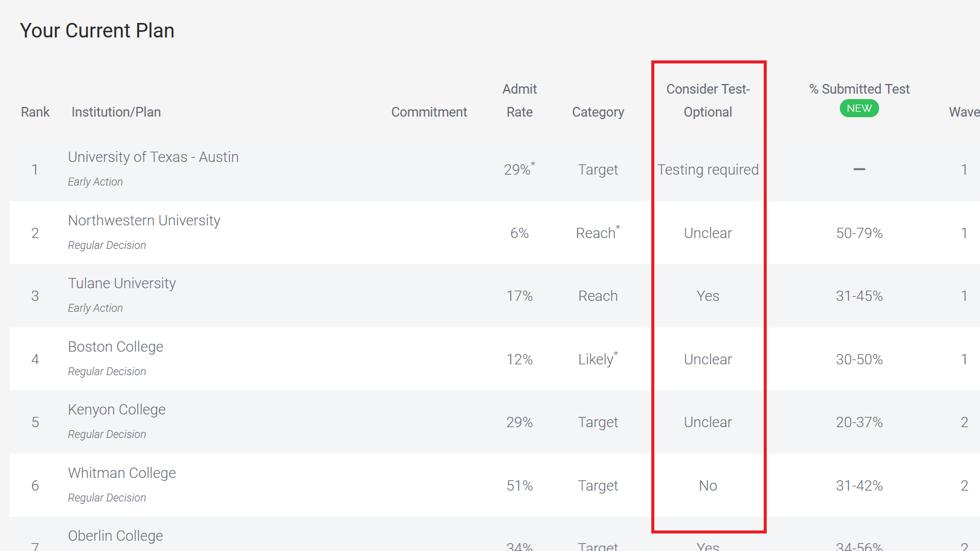Click the Consider Test-Optional column header

(x=708, y=100)
